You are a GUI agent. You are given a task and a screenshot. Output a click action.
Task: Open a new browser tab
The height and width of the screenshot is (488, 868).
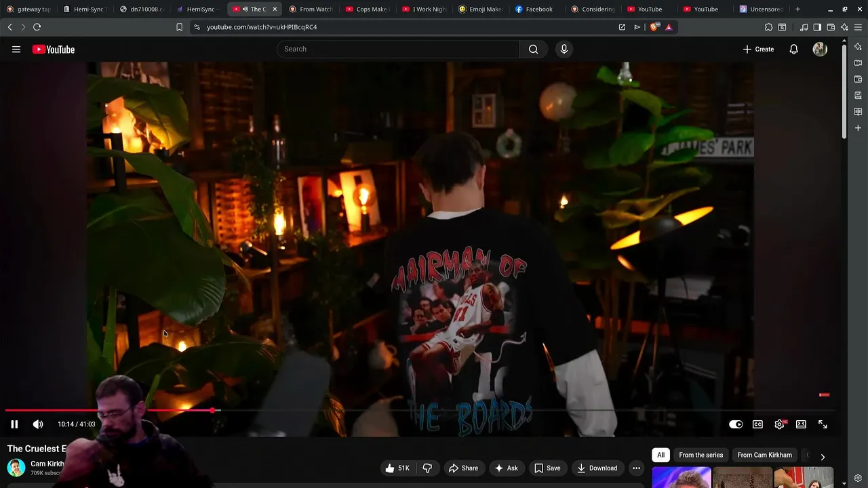(x=797, y=9)
